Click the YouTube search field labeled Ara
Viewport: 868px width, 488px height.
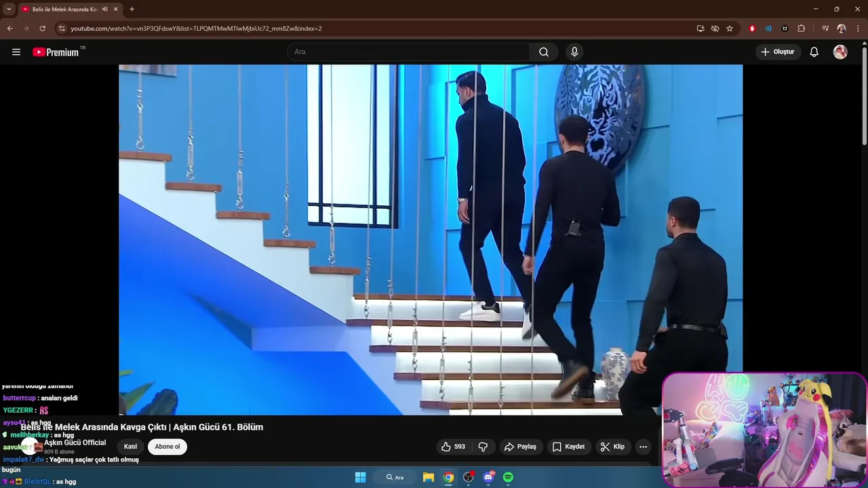coord(408,52)
